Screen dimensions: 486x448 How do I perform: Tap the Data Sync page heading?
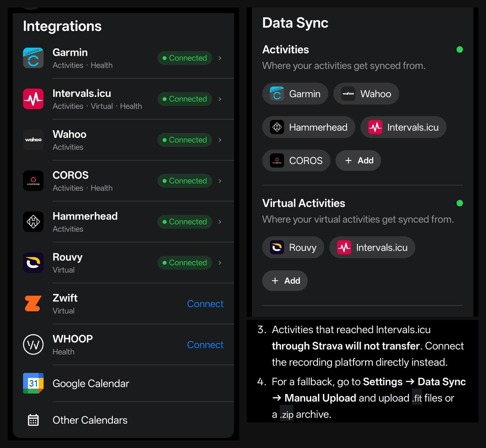click(295, 23)
